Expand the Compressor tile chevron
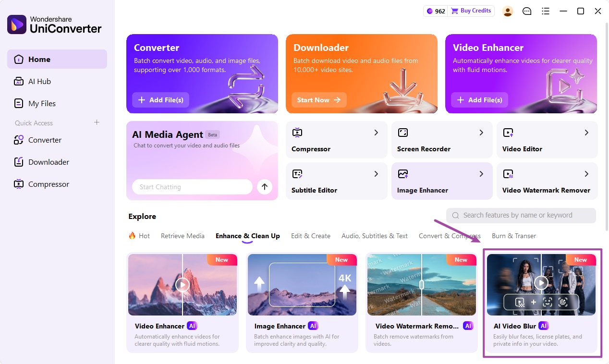Screen dimensions: 609x364 (376, 133)
